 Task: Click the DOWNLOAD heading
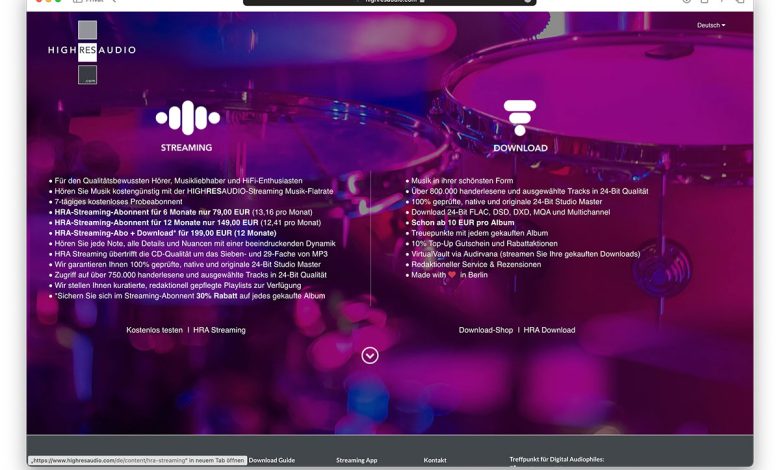[520, 148]
